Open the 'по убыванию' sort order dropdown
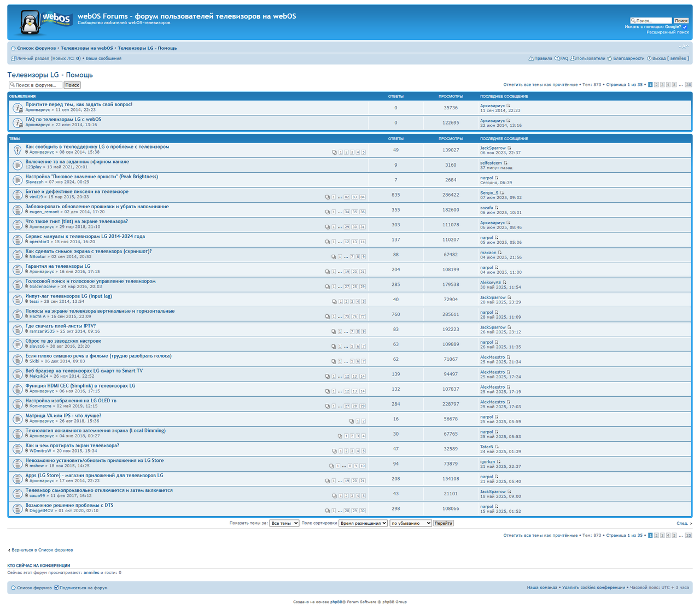Screen dimensions: 700x610 point(410,523)
